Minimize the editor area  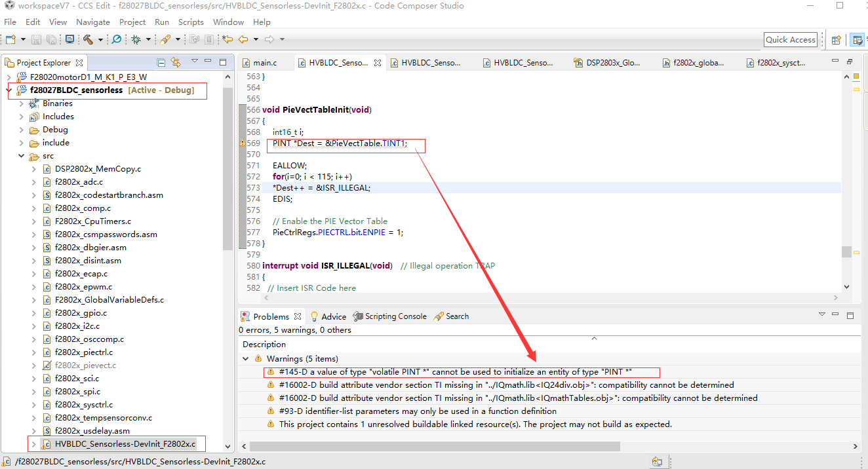tap(836, 62)
